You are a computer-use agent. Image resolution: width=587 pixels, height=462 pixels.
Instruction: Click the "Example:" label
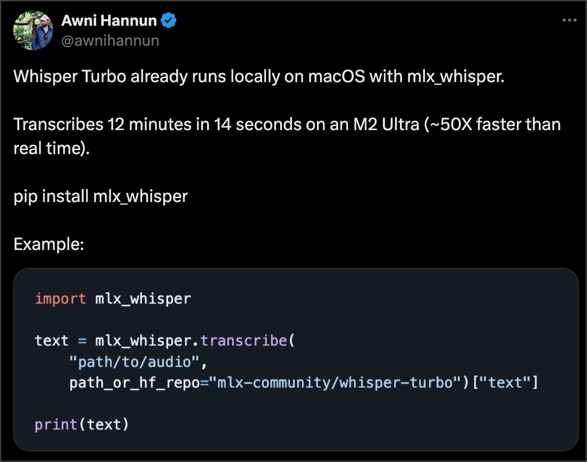pos(49,244)
